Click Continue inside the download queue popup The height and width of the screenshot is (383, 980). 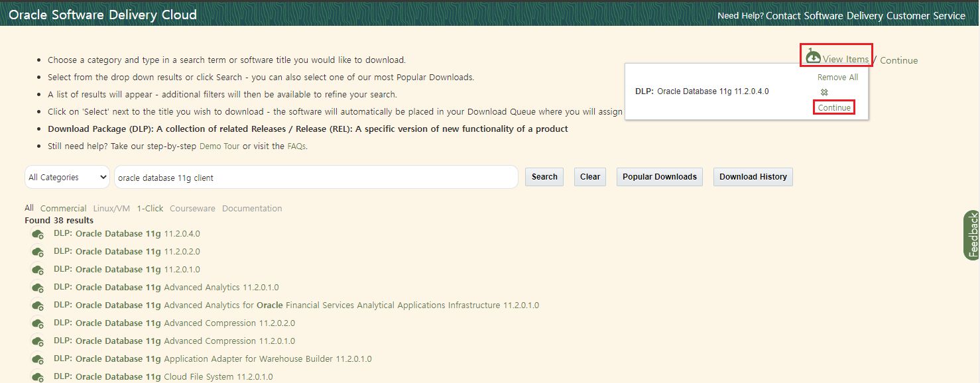[834, 107]
